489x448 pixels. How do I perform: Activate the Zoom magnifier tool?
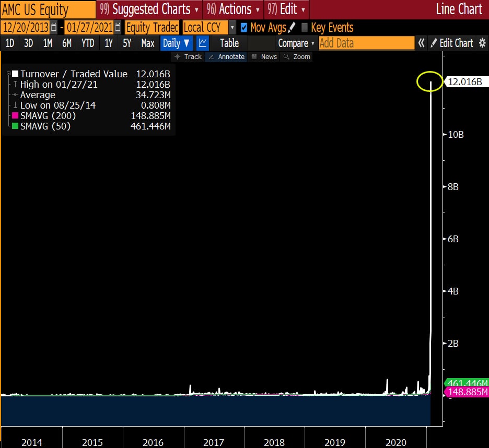click(297, 57)
